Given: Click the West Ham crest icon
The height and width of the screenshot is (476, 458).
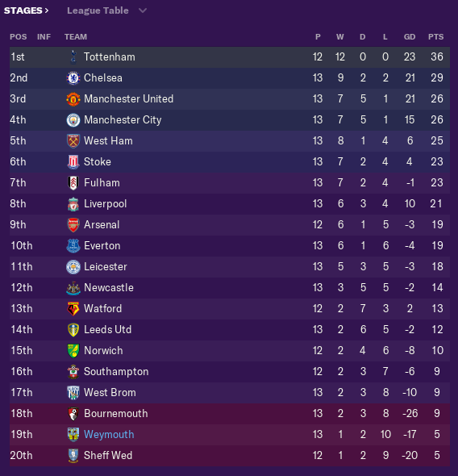Looking at the screenshot, I should click(73, 141).
